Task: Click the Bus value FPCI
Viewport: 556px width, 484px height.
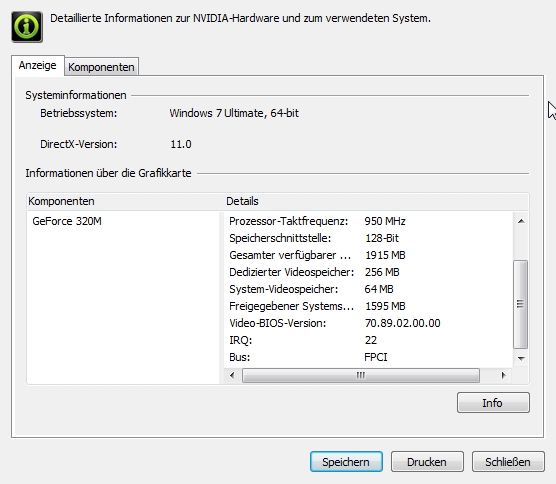Action: coord(376,357)
